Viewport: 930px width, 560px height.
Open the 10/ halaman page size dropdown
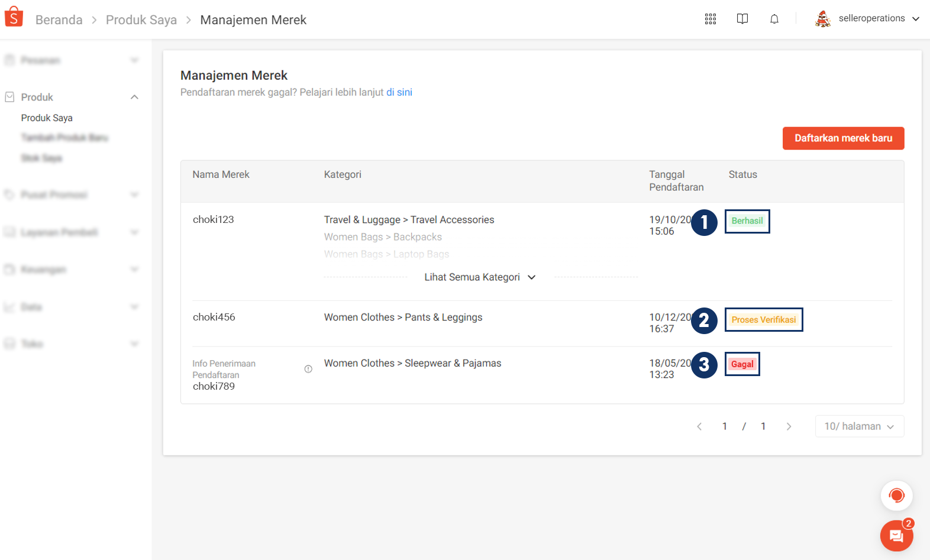pos(859,426)
